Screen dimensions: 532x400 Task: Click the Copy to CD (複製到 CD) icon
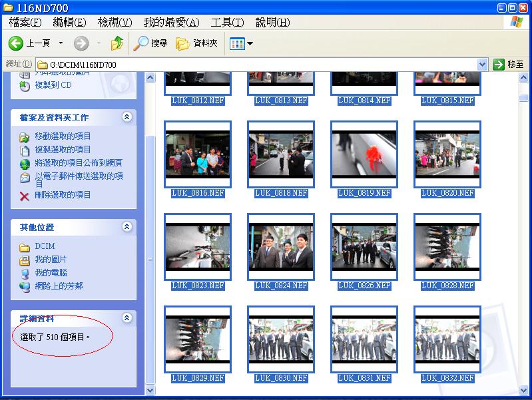point(25,87)
